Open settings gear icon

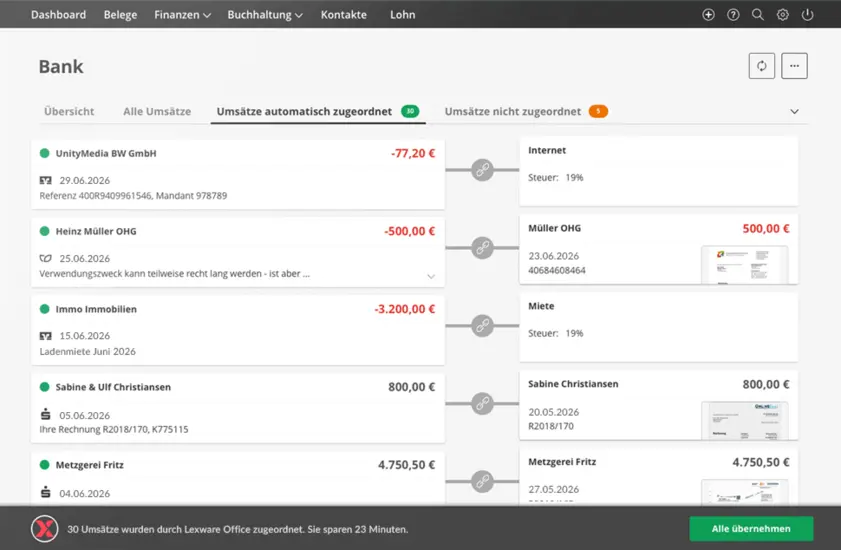(783, 15)
